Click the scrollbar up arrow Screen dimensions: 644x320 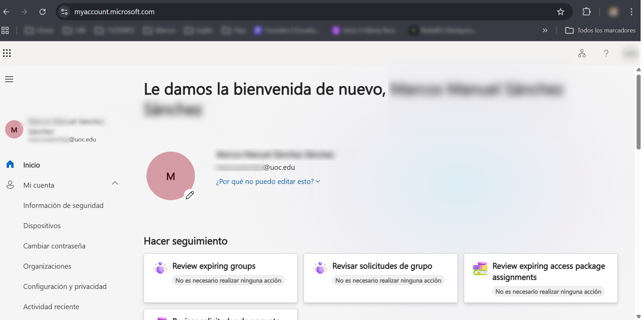click(638, 70)
